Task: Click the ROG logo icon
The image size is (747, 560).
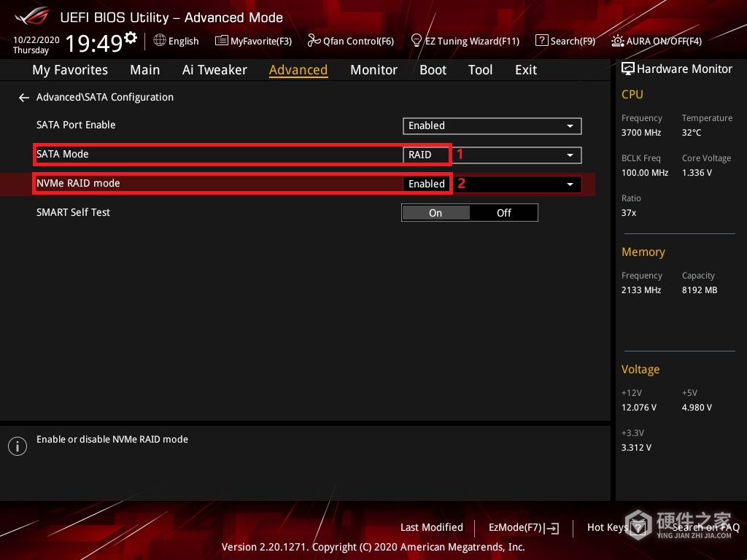Action: 32,16
